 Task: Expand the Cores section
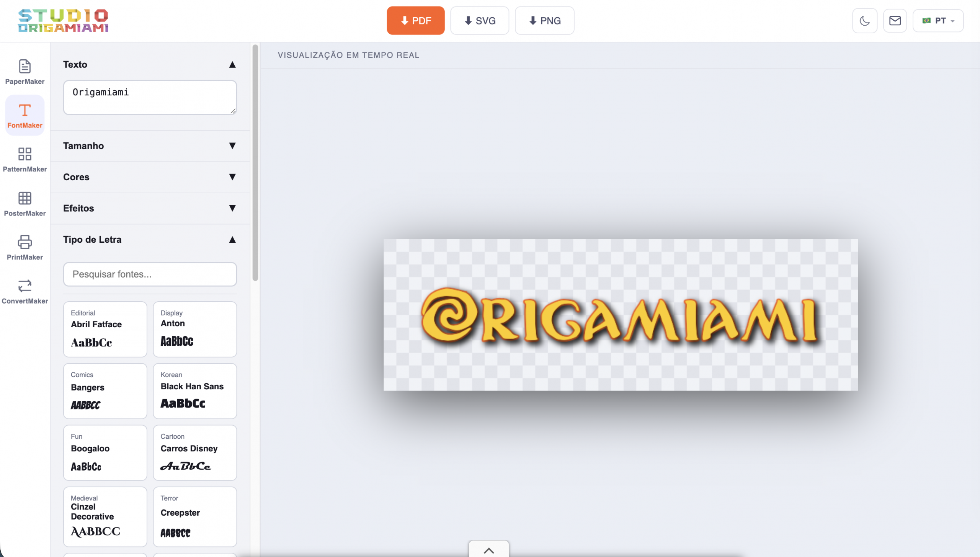(x=150, y=177)
